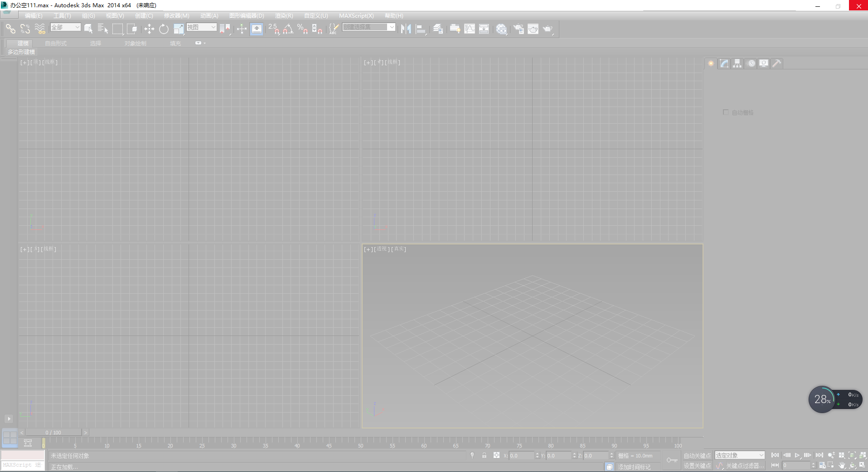
Task: Open the 帮助(H) menu
Action: tap(394, 16)
